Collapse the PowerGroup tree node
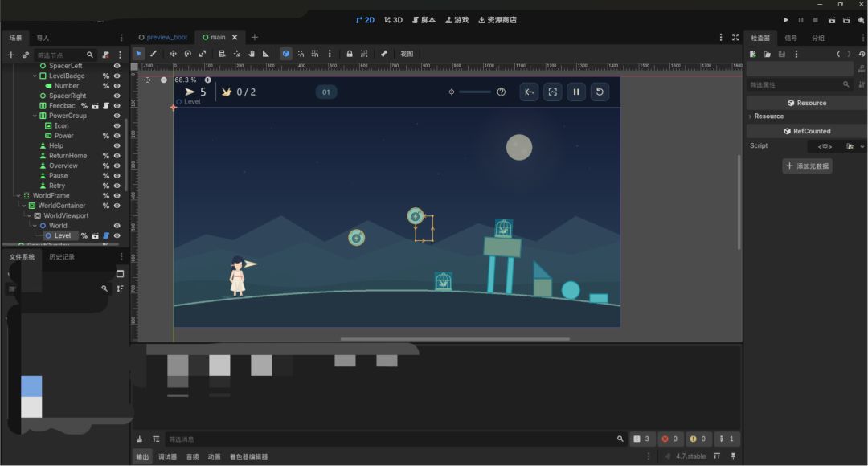 pos(35,116)
